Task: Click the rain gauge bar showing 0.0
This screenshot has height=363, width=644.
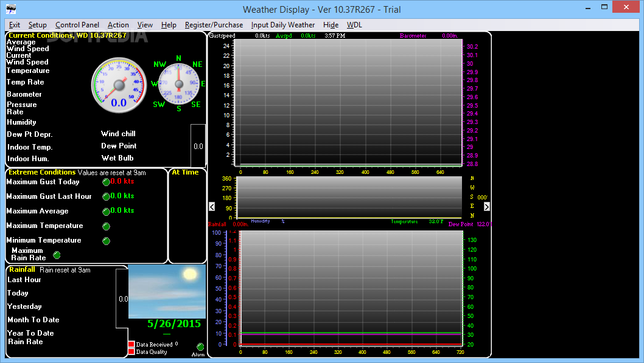Action: (122, 299)
